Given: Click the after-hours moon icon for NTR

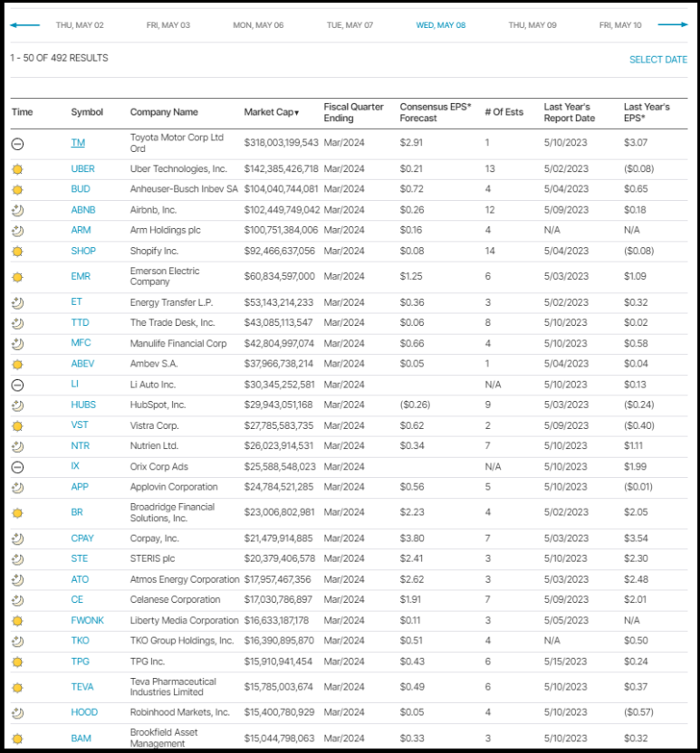Looking at the screenshot, I should [x=18, y=446].
